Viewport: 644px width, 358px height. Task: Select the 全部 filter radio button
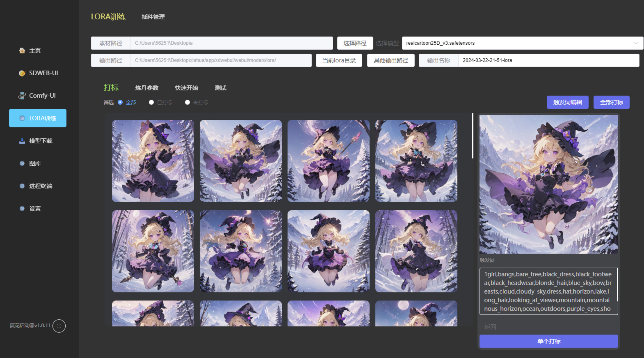[120, 102]
